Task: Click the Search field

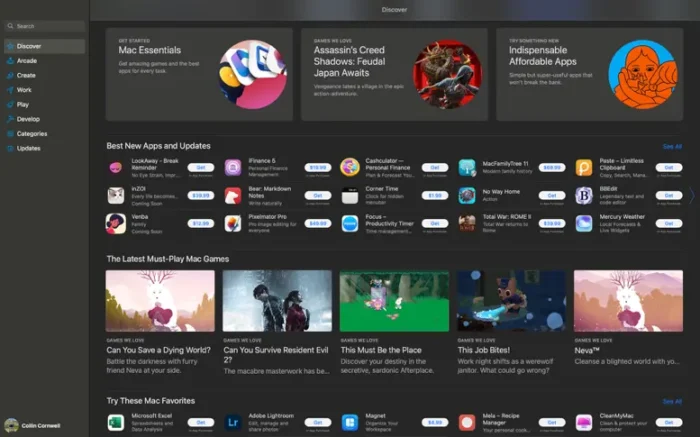Action: click(x=44, y=26)
